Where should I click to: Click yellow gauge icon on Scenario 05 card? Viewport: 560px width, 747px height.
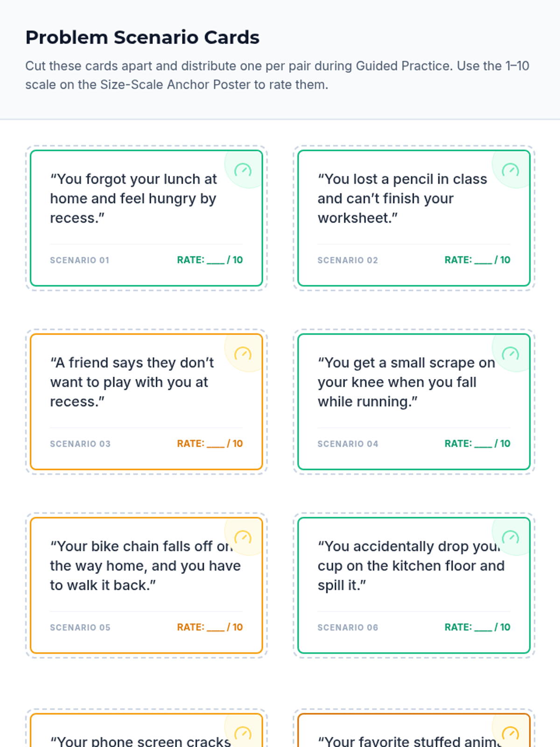pos(243,537)
